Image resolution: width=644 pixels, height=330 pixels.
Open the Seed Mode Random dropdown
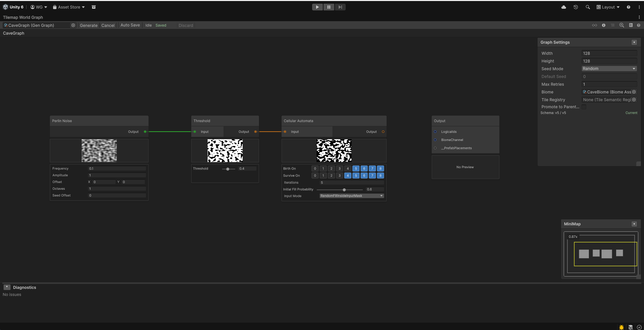pyautogui.click(x=609, y=69)
